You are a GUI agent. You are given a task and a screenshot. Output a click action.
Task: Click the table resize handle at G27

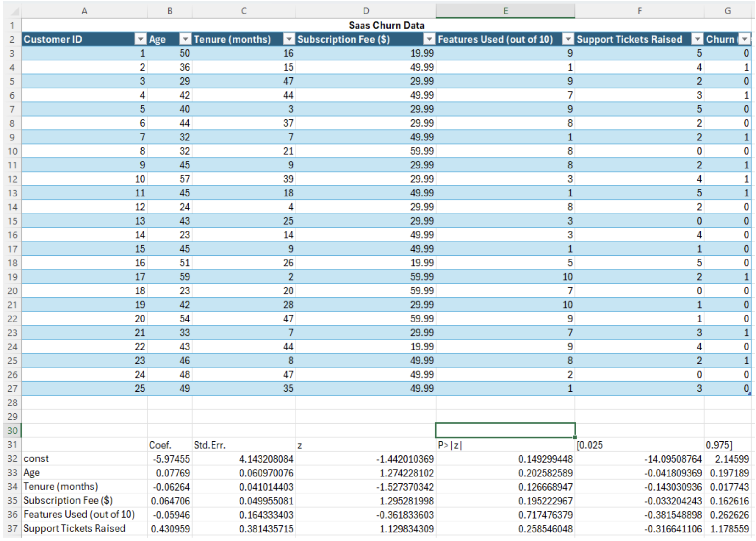coord(749,394)
